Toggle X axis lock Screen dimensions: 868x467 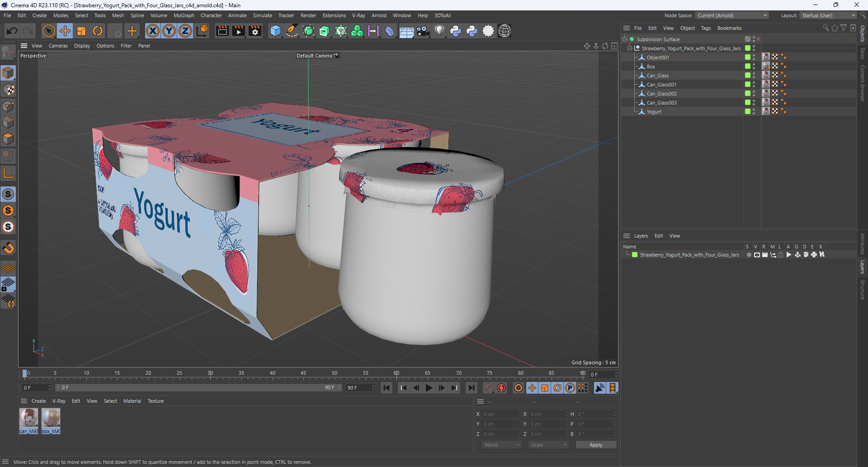tap(153, 31)
